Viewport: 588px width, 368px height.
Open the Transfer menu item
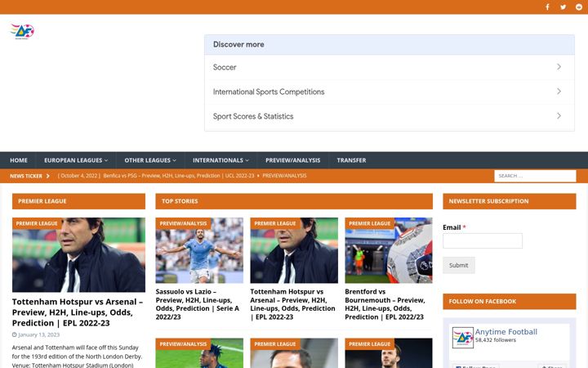tap(351, 160)
